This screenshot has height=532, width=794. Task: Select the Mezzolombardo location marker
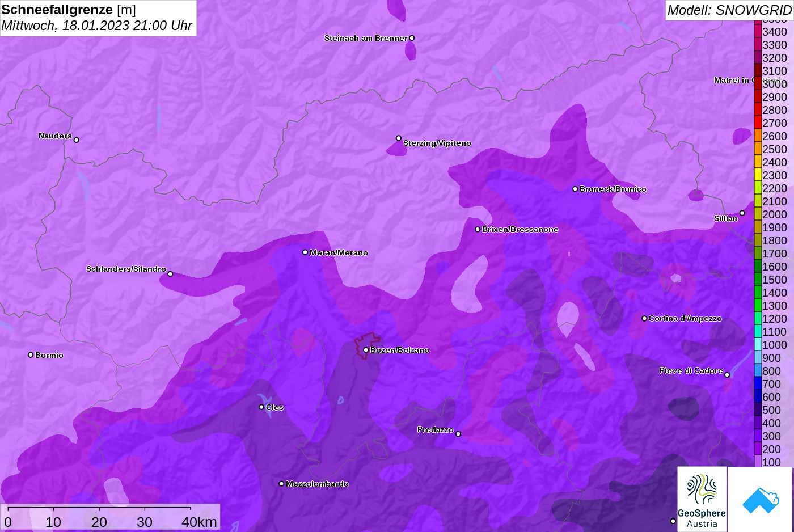(x=281, y=484)
